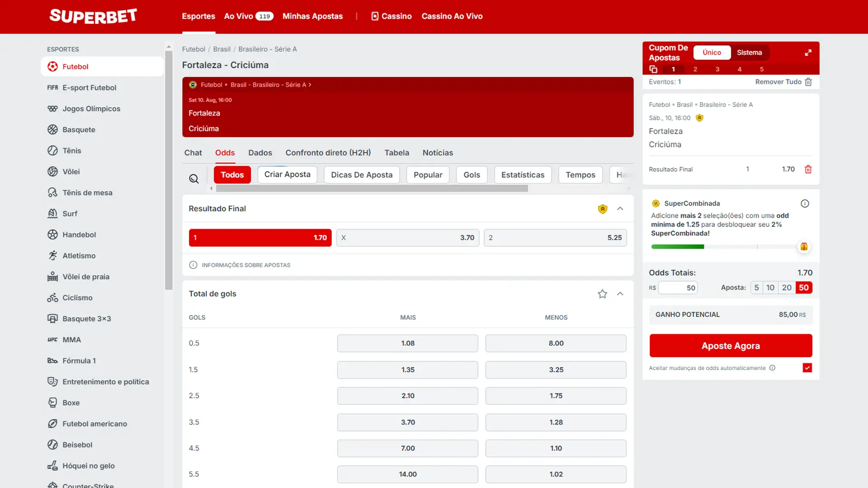This screenshot has height=488, width=868.
Task: Filter odds by Criar Aposta
Action: tap(288, 174)
